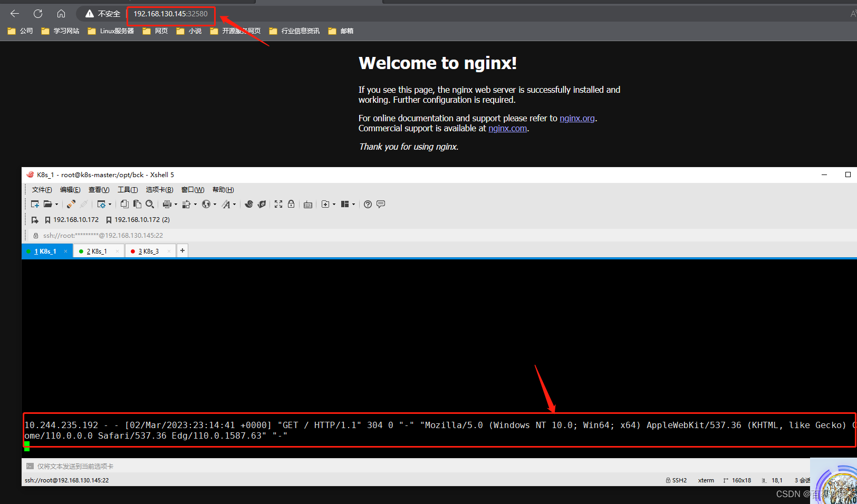Open the Linux服务器 bookmarks folder
The width and height of the screenshot is (857, 504).
111,31
